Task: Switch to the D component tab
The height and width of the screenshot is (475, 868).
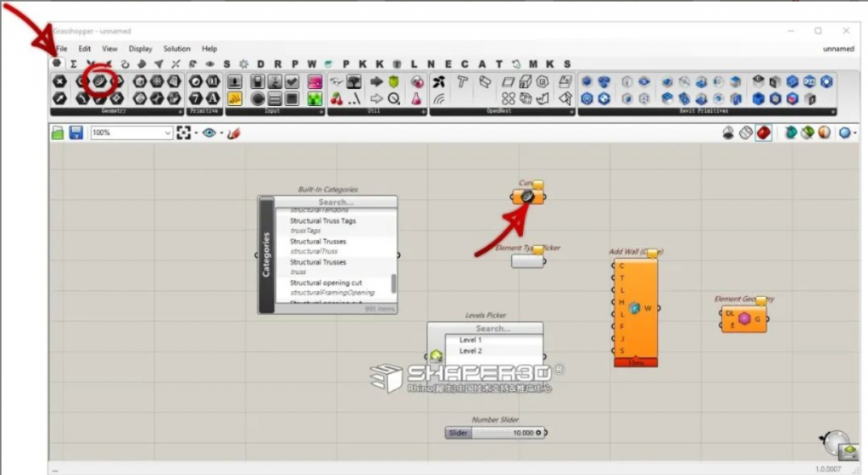Action: [x=261, y=64]
